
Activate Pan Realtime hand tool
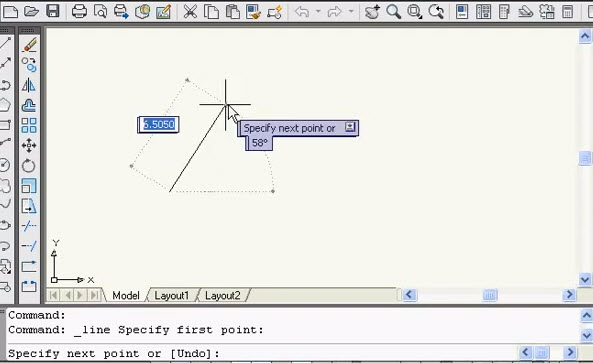[x=372, y=11]
